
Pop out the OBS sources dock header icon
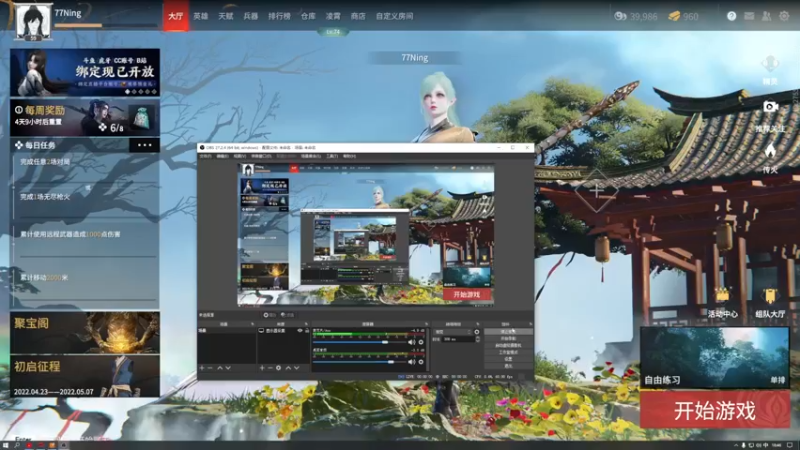pyautogui.click(x=306, y=324)
